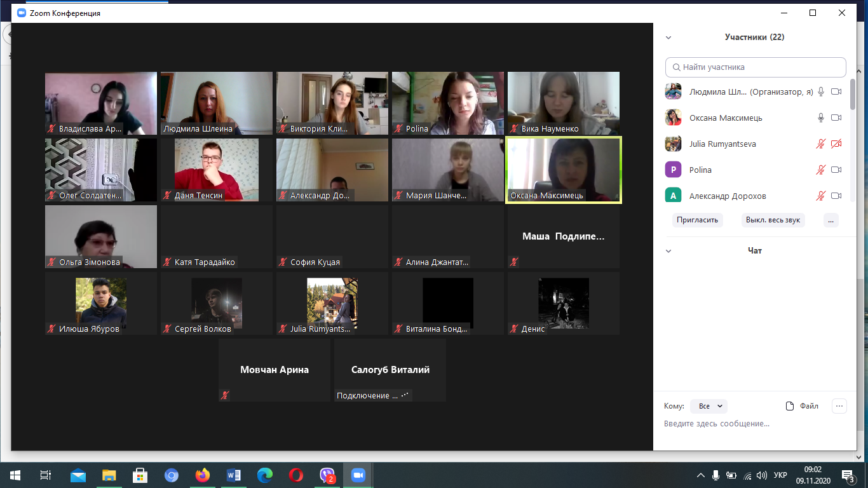Select Олег Солдатен... video tile
The width and height of the screenshot is (868, 488).
click(101, 170)
